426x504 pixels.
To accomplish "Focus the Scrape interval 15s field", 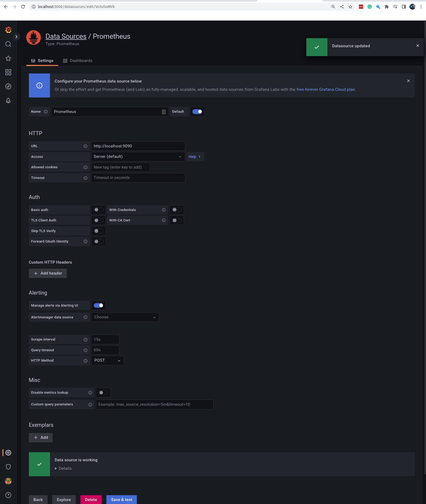I will point(105,339).
